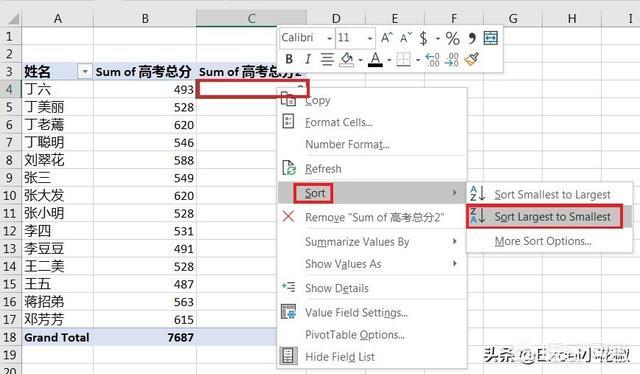Viewport: 640px width, 374px height.
Task: Click the Format Painter brush icon
Action: click(471, 60)
